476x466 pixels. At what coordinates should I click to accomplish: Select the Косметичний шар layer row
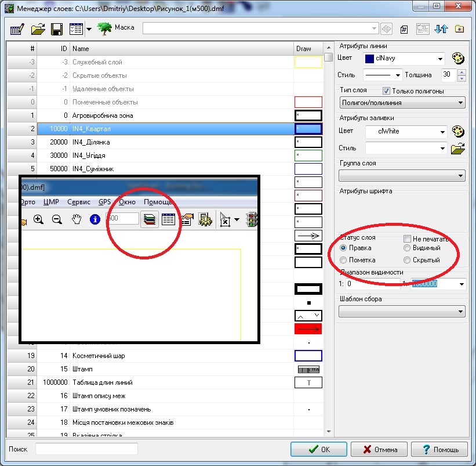(98, 356)
